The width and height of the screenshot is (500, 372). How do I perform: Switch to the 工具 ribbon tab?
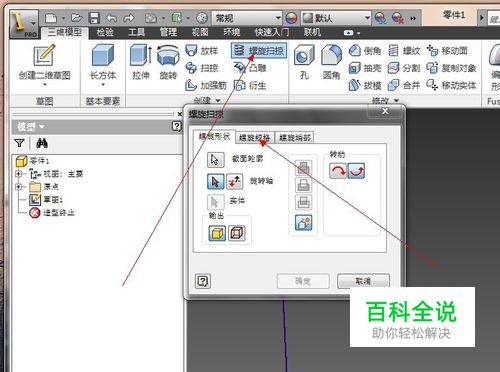click(x=137, y=32)
